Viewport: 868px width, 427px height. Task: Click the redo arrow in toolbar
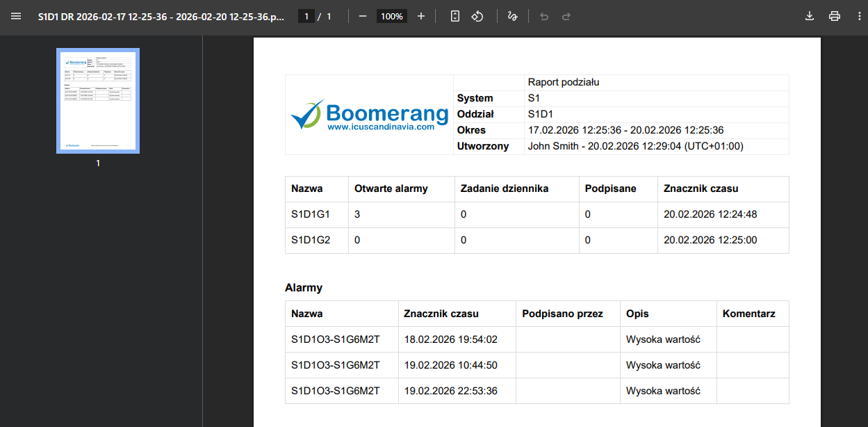566,16
